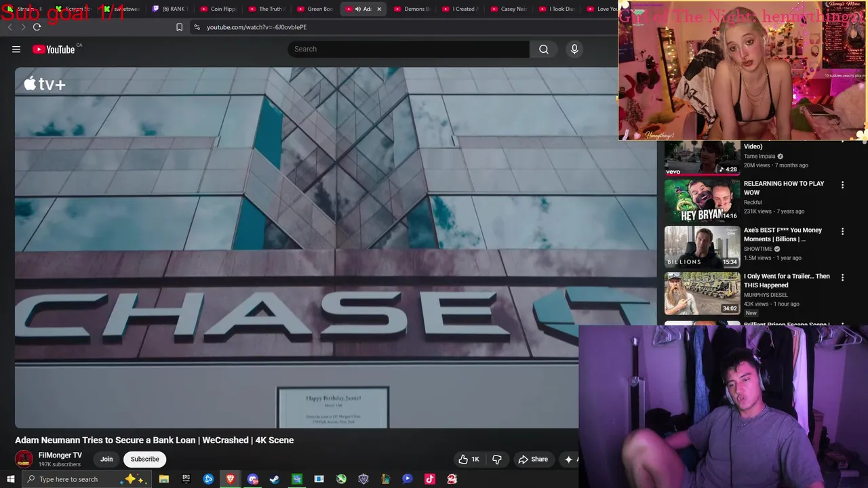Open Reckful channel link

point(753,202)
